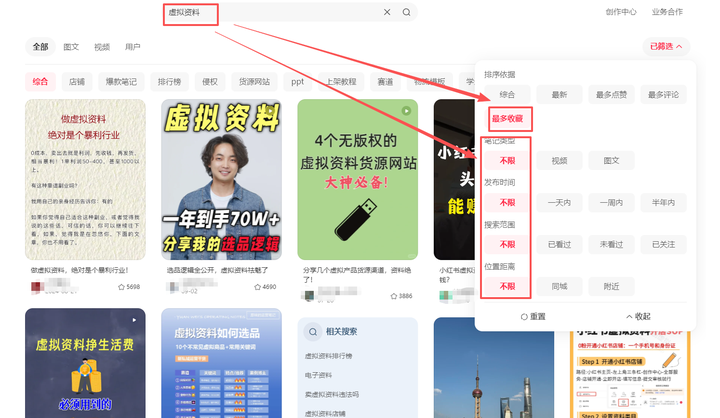Select the 侵权 chip
This screenshot has width=720, height=418.
[x=210, y=82]
